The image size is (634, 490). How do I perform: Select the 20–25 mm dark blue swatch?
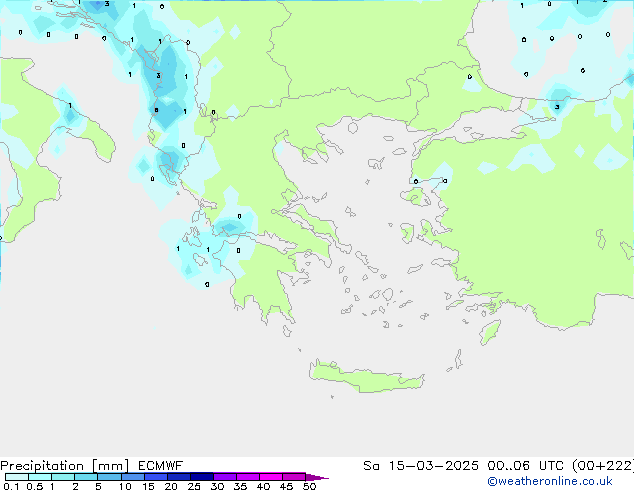[178, 477]
